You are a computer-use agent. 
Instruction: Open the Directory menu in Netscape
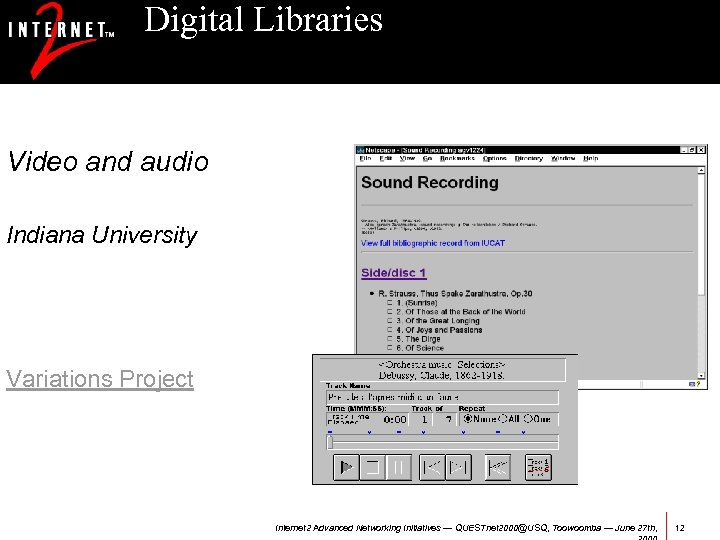(529, 158)
